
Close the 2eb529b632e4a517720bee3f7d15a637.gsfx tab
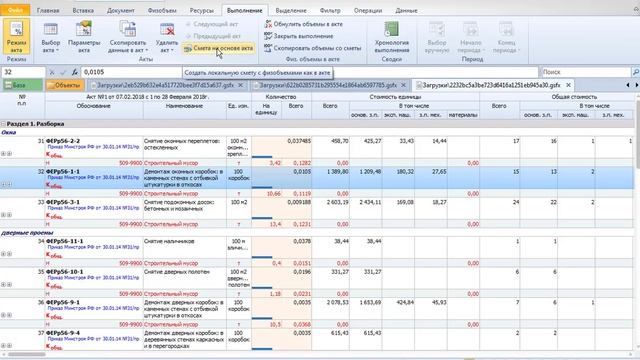point(240,85)
